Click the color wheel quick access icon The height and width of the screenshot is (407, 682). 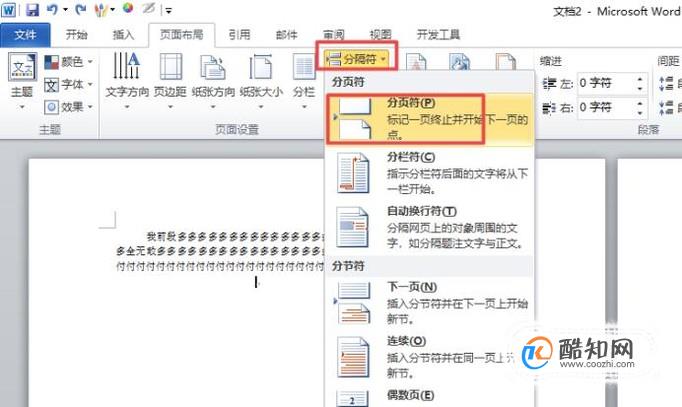(128, 8)
